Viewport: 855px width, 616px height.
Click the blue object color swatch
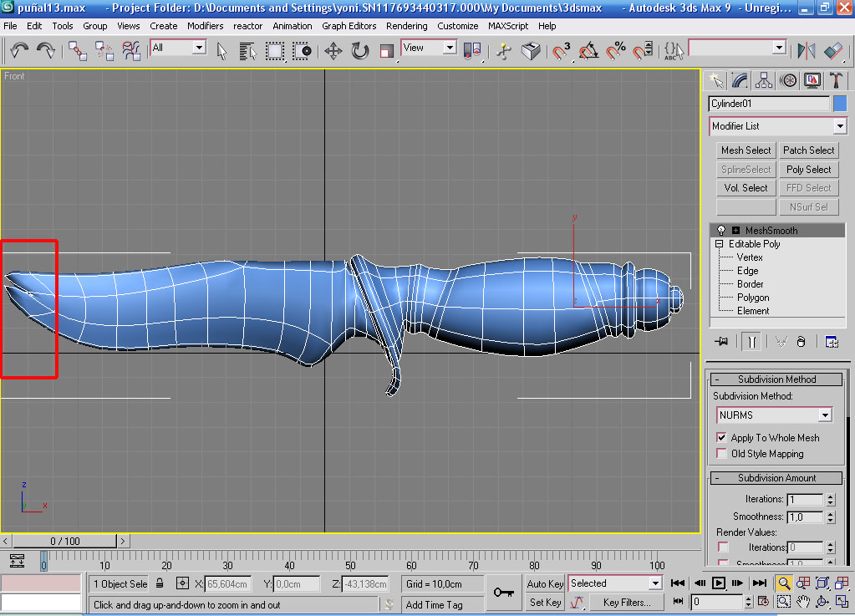[840, 104]
